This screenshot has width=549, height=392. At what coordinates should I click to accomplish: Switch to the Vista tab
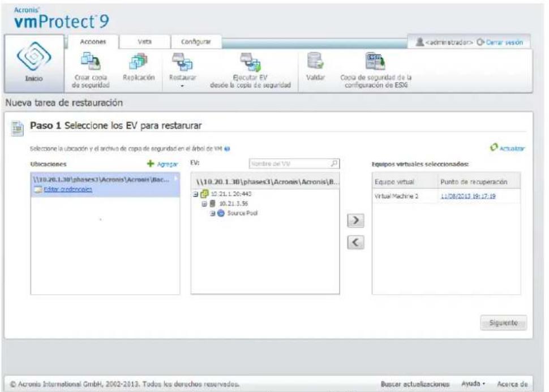tap(144, 42)
